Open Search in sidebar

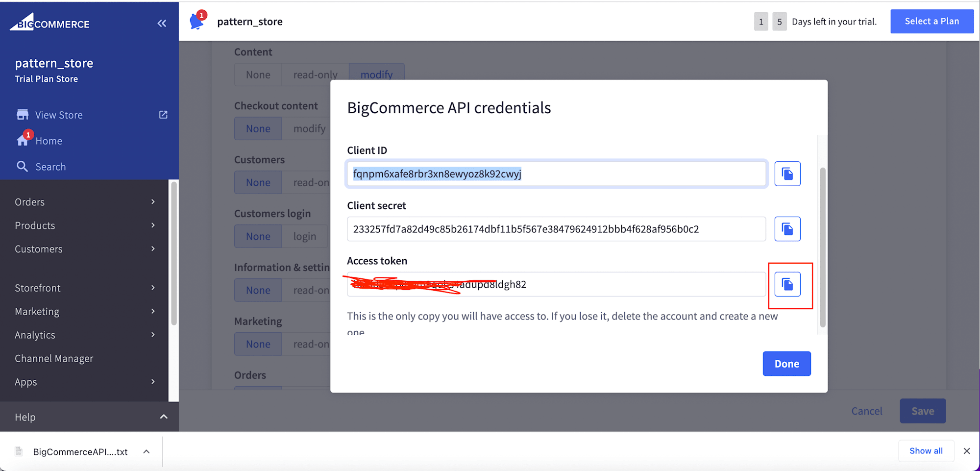[x=50, y=167]
